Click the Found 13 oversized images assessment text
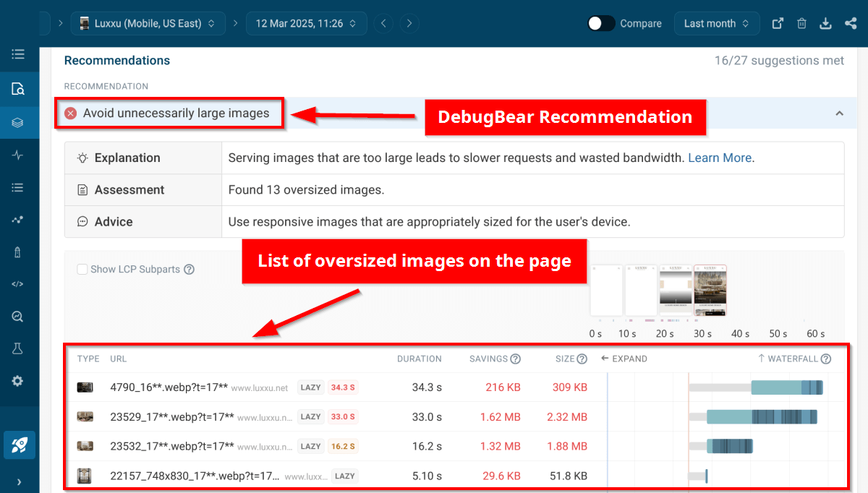This screenshot has width=868, height=493. pyautogui.click(x=306, y=190)
